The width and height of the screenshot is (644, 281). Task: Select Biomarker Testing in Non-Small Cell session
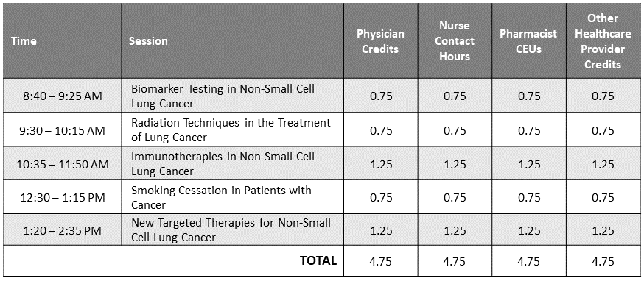pyautogui.click(x=232, y=95)
